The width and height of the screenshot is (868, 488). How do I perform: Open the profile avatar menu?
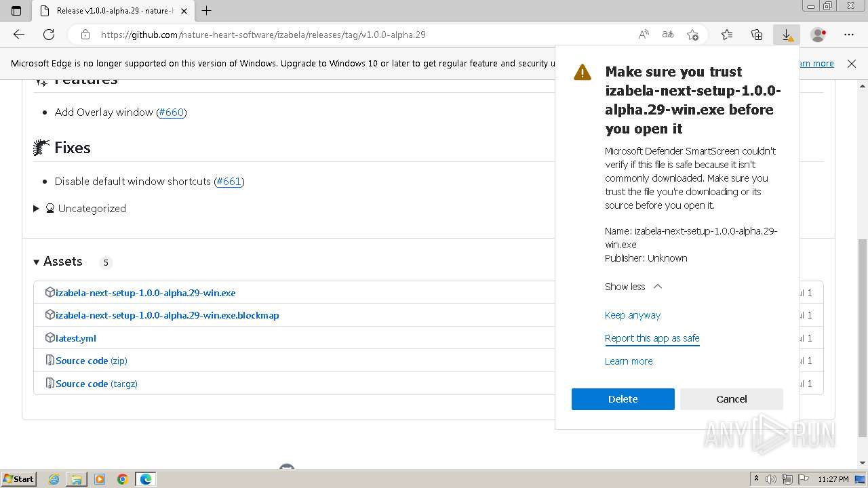tap(818, 35)
